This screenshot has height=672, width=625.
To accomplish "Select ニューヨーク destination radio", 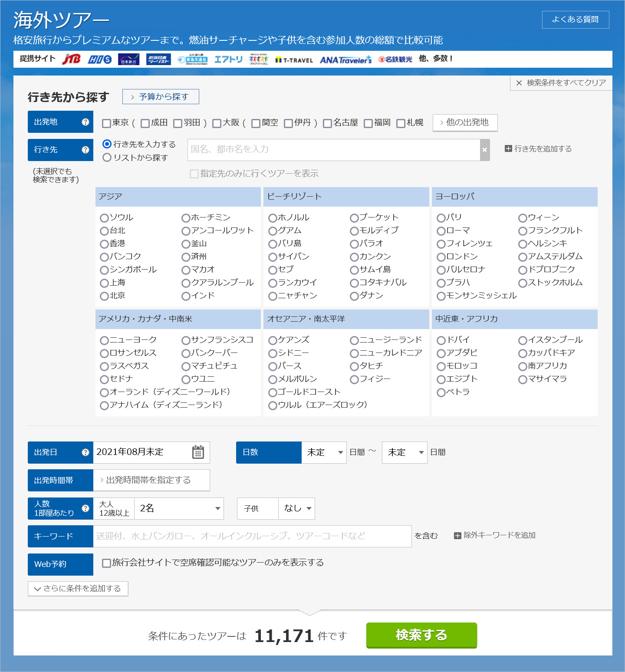I will pos(104,340).
